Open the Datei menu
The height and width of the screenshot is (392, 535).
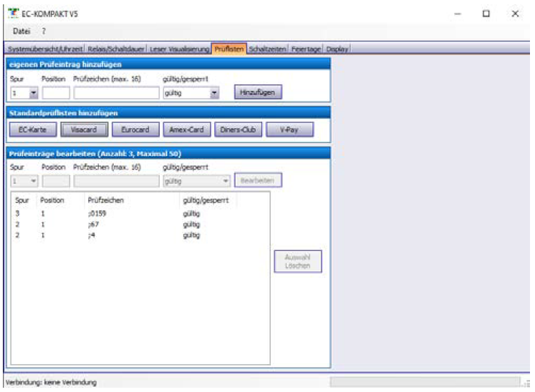click(x=21, y=31)
